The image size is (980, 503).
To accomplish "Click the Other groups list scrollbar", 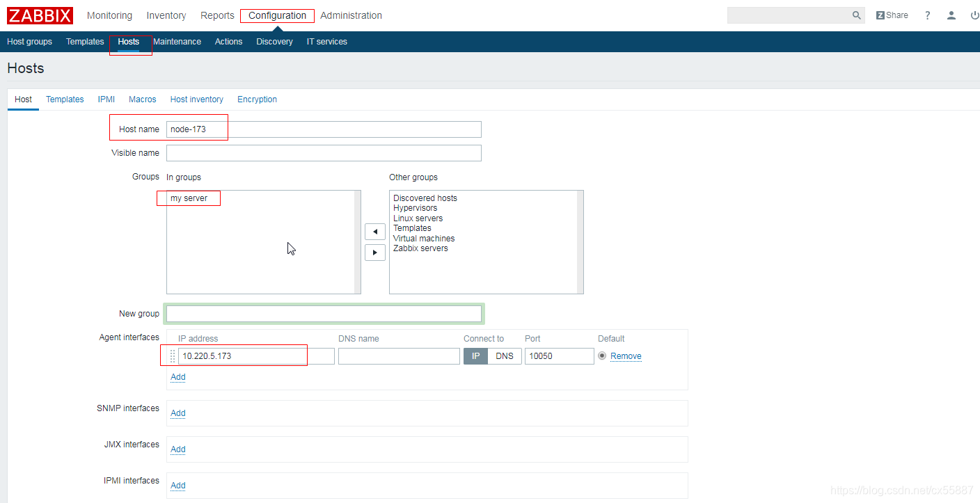I will point(580,242).
